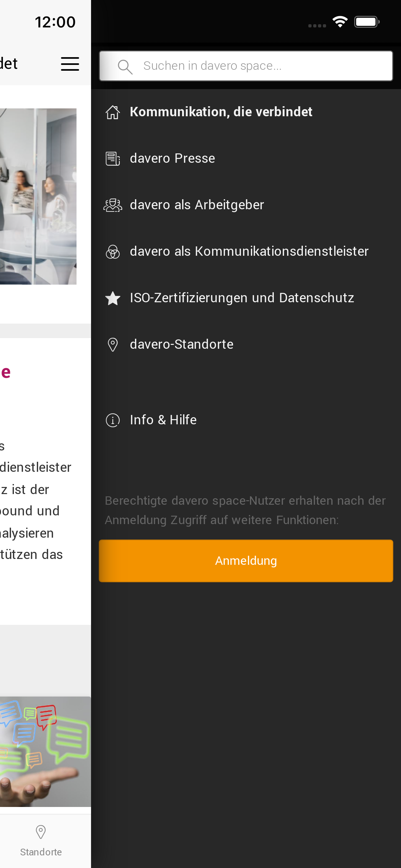Tap the Standorte pin icon in bottom bar
401x868 pixels.
click(x=41, y=832)
